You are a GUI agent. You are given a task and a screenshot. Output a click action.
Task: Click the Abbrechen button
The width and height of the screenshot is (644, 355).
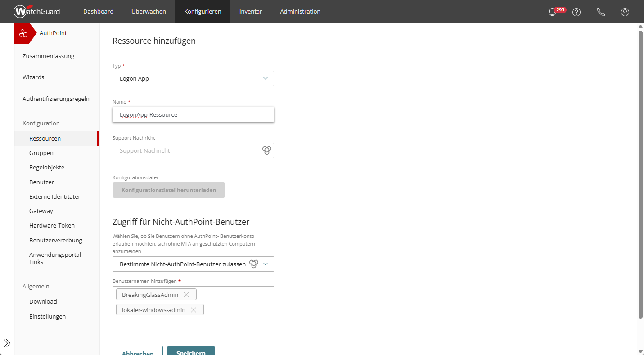click(x=138, y=351)
